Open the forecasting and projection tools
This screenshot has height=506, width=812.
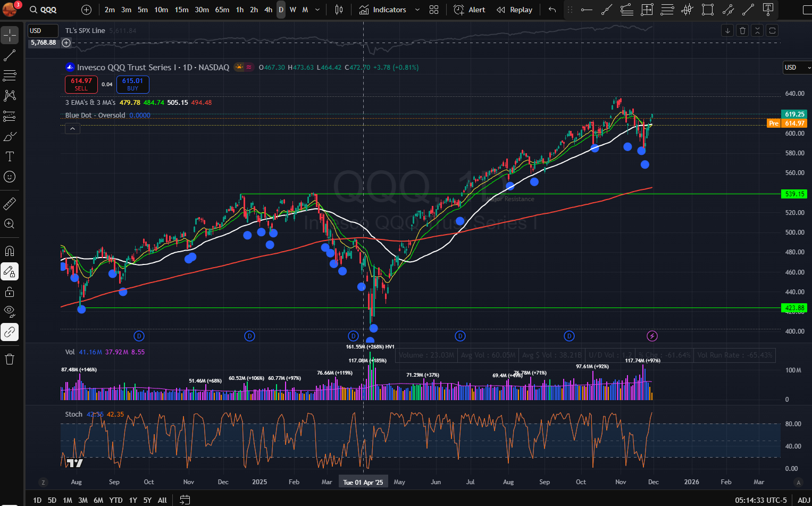coord(10,116)
